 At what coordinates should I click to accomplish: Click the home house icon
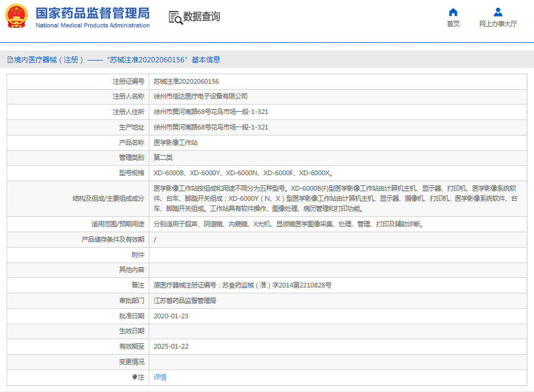coord(453,12)
